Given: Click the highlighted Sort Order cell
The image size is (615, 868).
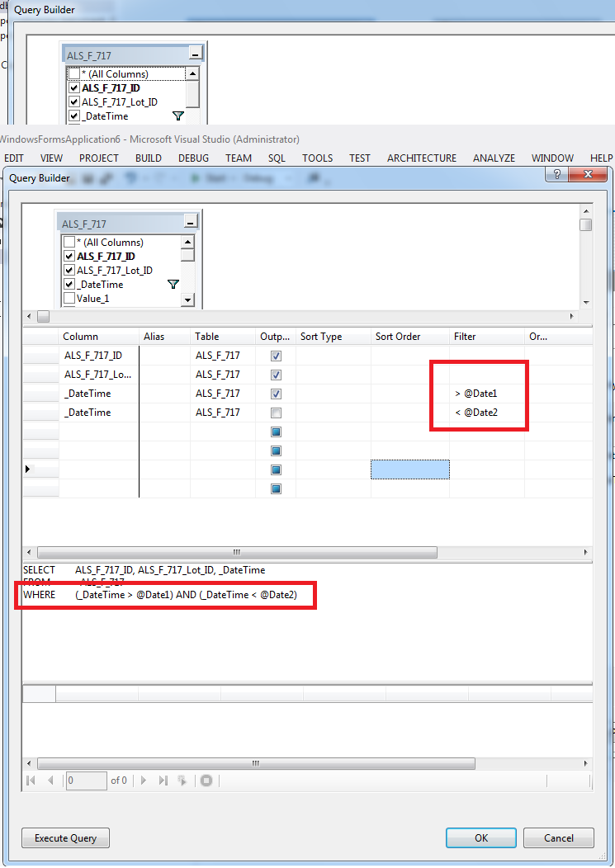Looking at the screenshot, I should point(410,469).
